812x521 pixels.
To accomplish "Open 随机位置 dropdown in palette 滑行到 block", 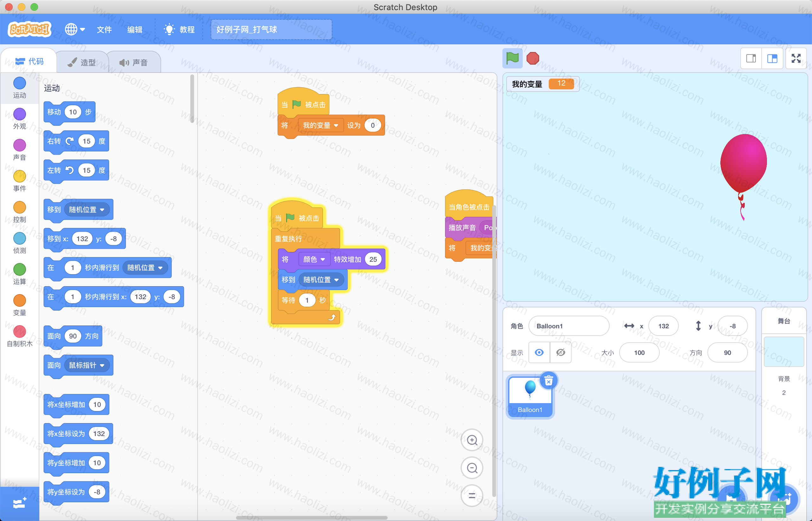I will pyautogui.click(x=145, y=267).
